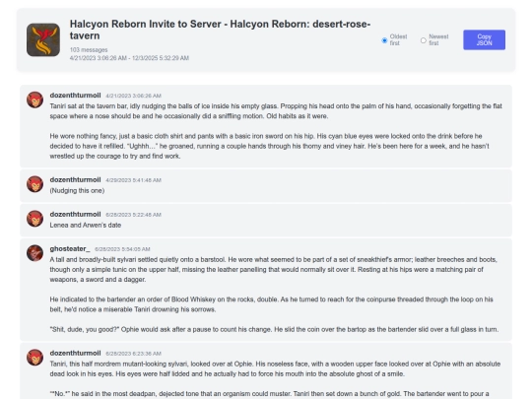Click the 103 messages count label
The image size is (532, 399).
point(89,50)
